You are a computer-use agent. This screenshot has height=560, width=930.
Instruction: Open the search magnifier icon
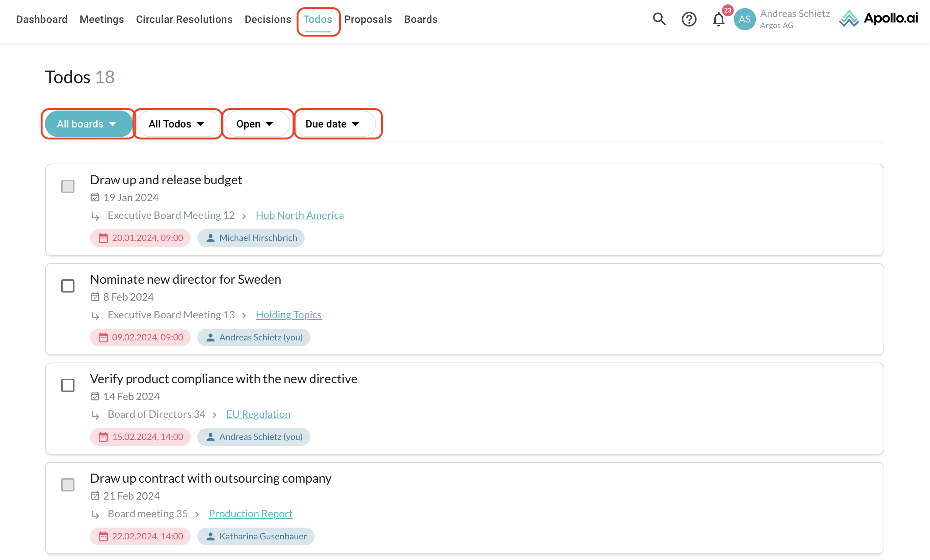pyautogui.click(x=659, y=19)
